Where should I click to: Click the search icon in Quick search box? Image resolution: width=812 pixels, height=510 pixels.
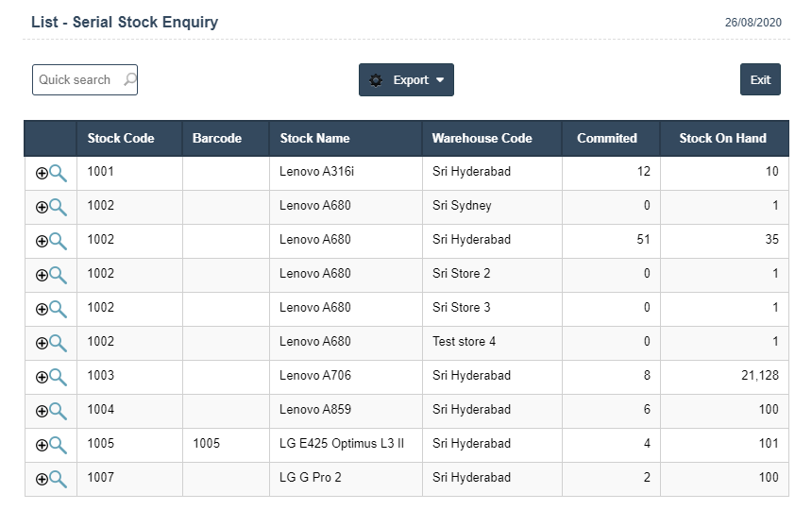(129, 79)
